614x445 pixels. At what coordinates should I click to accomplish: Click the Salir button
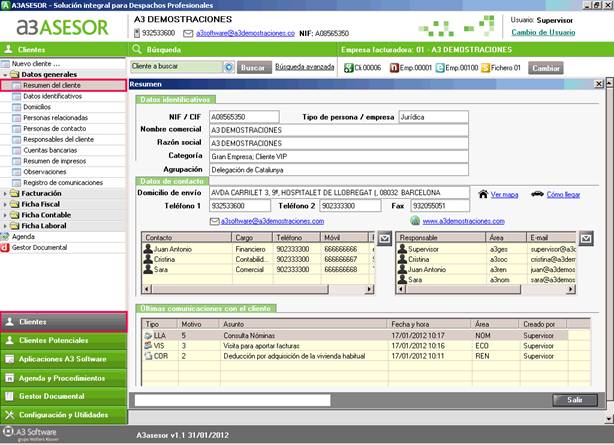[x=575, y=400]
